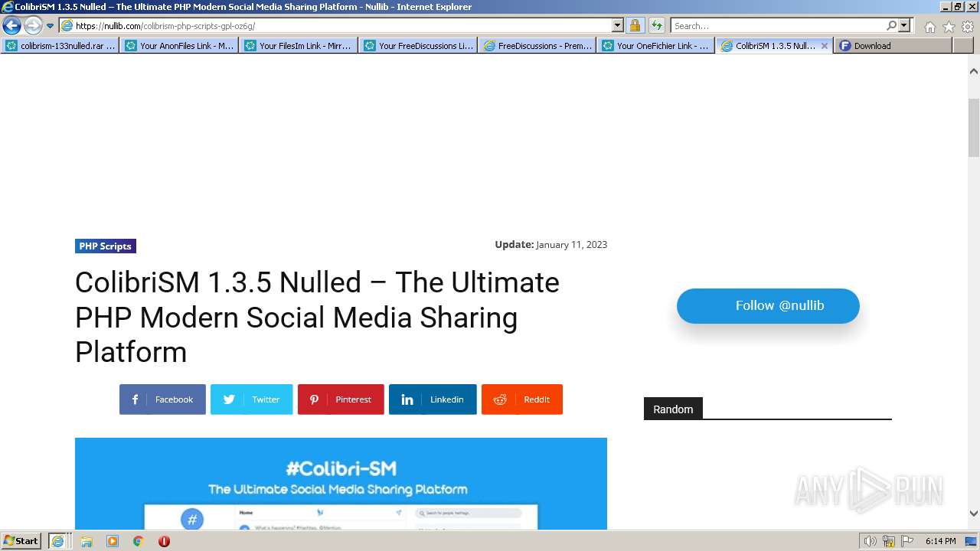
Task: Restore down the Internet Explorer window
Action: click(x=959, y=6)
